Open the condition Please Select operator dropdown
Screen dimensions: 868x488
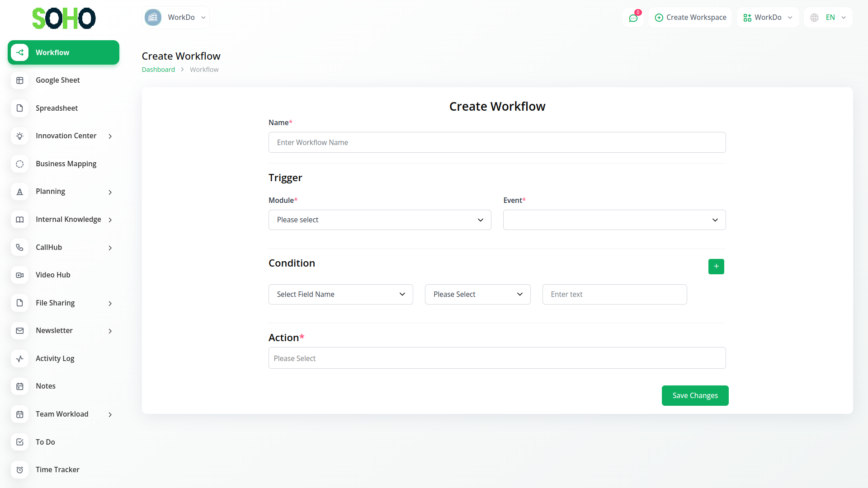(x=477, y=295)
